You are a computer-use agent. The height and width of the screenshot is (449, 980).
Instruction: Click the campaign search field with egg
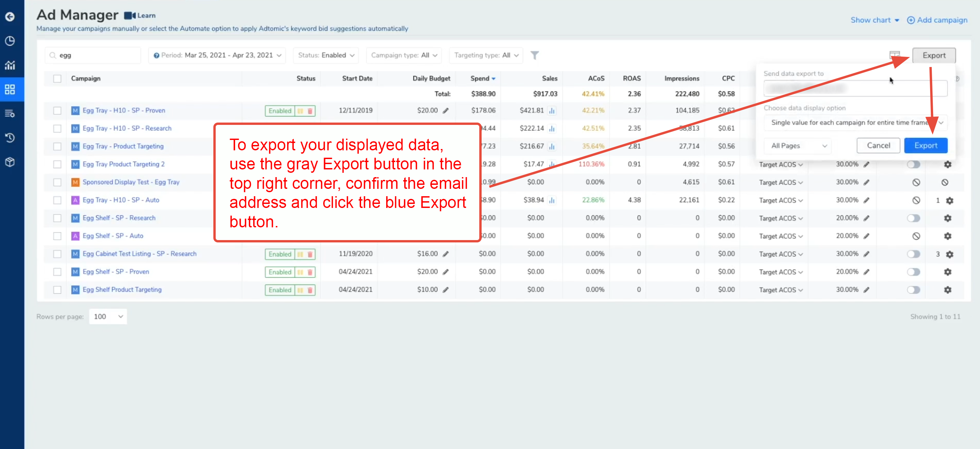click(x=93, y=56)
